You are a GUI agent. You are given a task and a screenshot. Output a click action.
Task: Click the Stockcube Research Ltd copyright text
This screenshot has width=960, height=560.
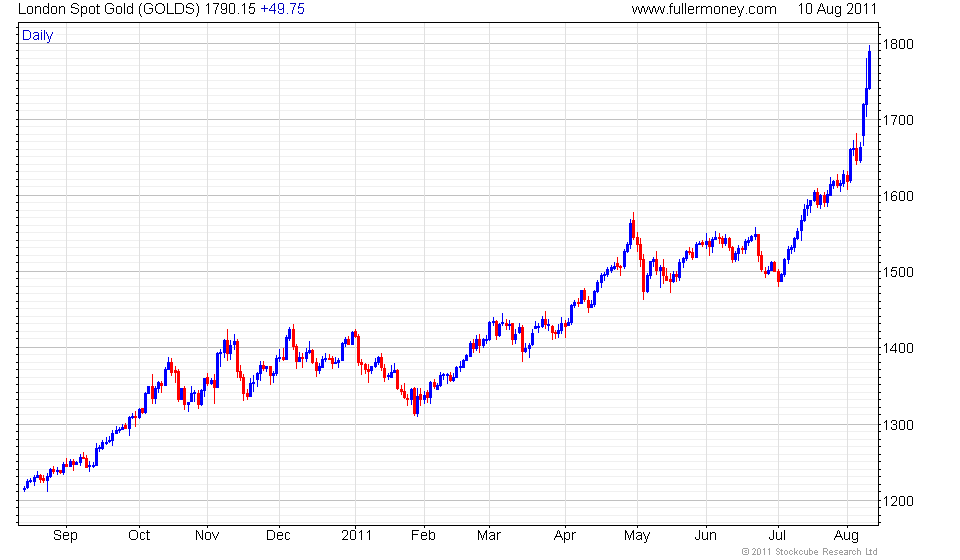coord(809,551)
